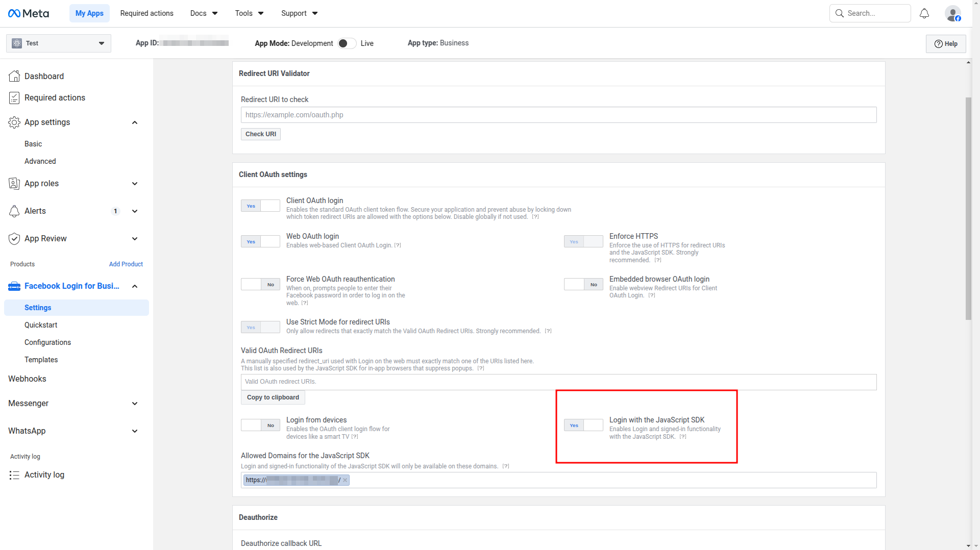Viewport: 980px width, 550px height.
Task: Click help tooltip next to Web OAuth login
Action: pyautogui.click(x=398, y=245)
